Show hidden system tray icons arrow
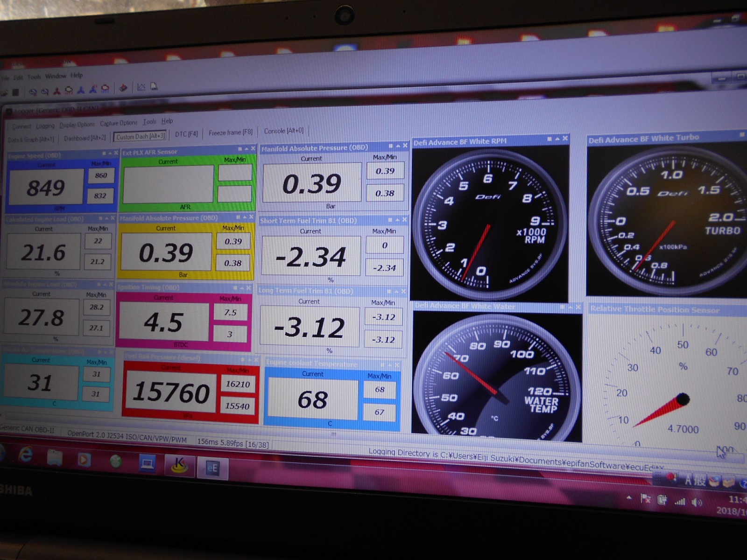 click(x=630, y=498)
